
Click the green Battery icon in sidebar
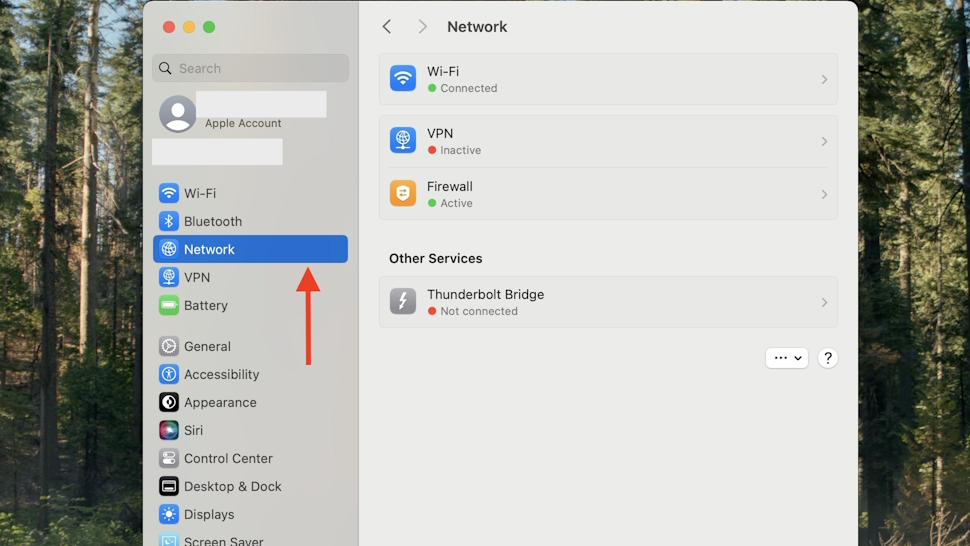(168, 305)
